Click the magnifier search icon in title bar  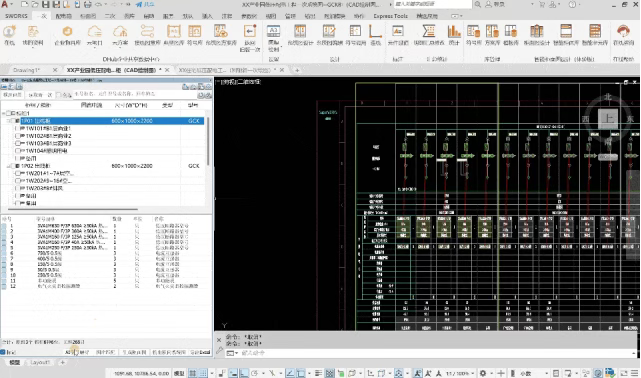[477, 4]
